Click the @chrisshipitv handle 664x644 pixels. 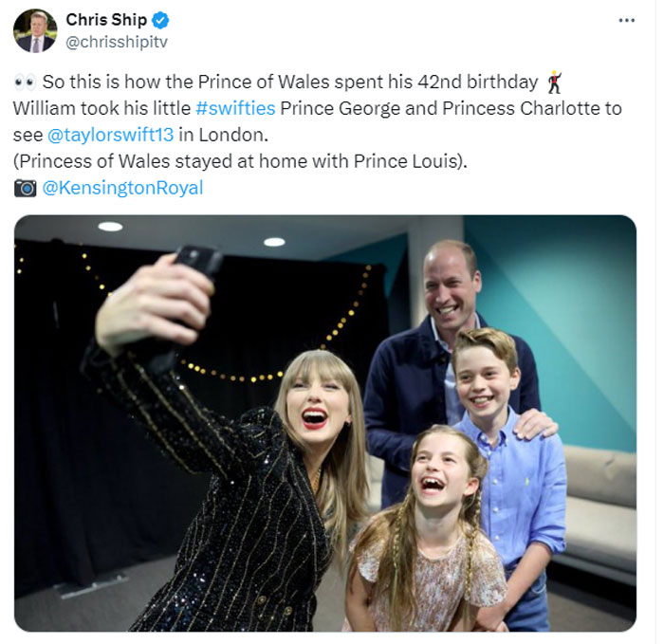117,42
